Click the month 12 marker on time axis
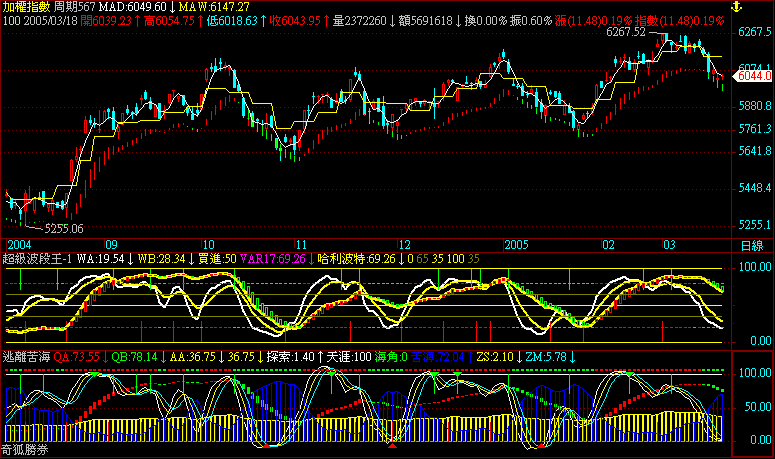This screenshot has height=459, width=775. pyautogui.click(x=404, y=245)
